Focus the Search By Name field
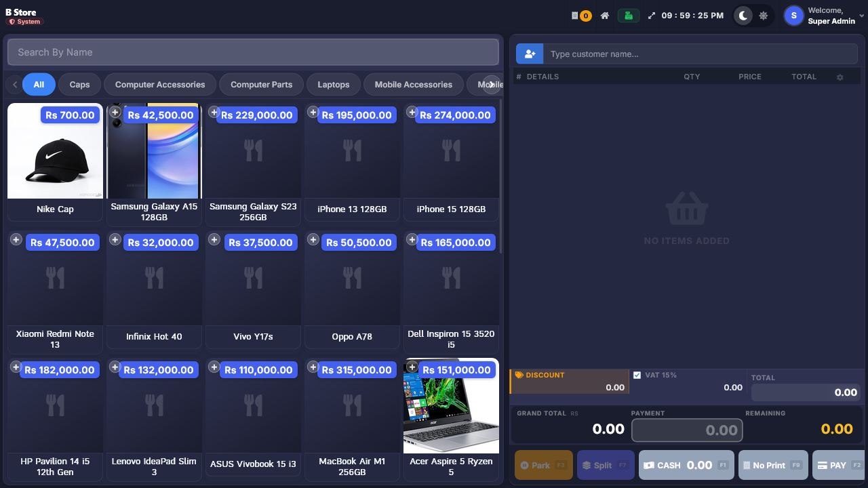The image size is (868, 488). 253,52
